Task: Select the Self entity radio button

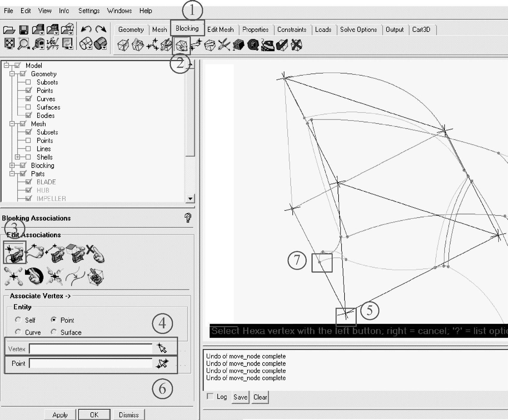Action: tap(18, 320)
